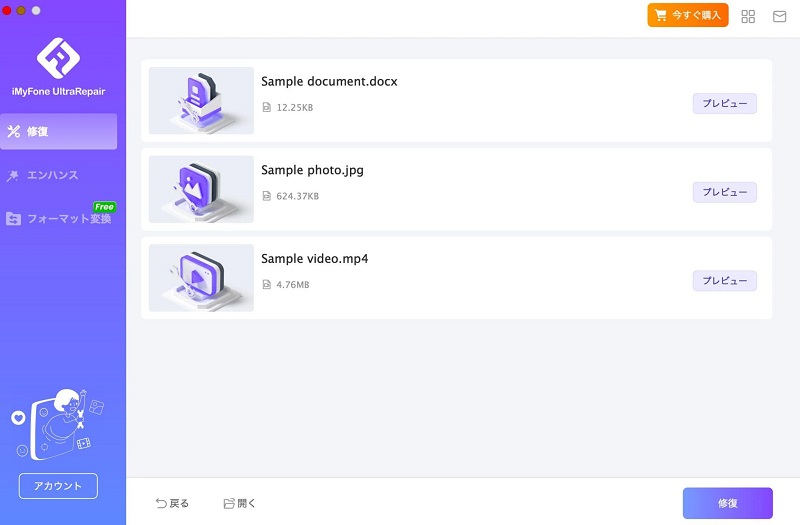Click the 4.76MB file size text
The height and width of the screenshot is (525, 800).
(293, 285)
